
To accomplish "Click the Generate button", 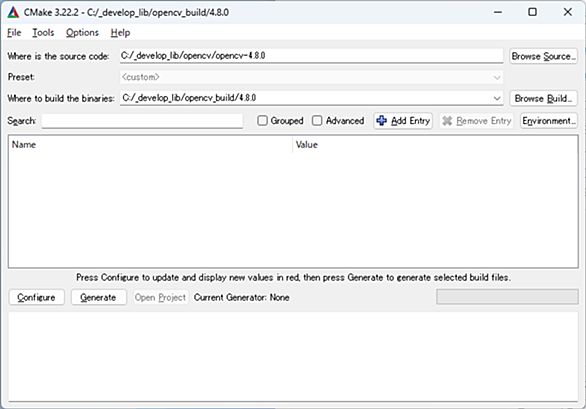I will pyautogui.click(x=98, y=297).
